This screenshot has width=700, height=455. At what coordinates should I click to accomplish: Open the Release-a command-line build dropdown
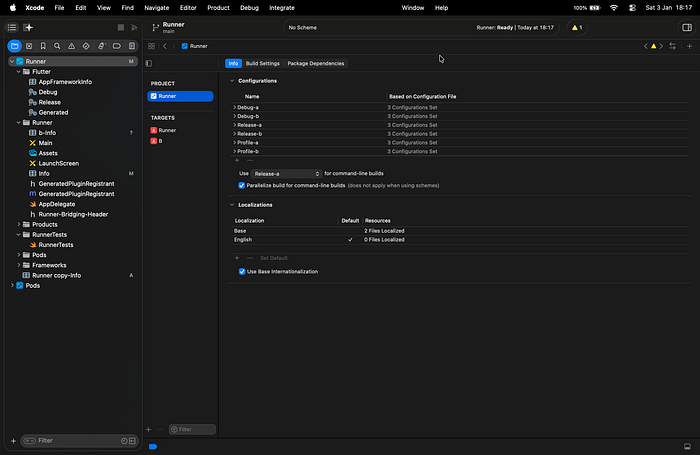coord(286,174)
